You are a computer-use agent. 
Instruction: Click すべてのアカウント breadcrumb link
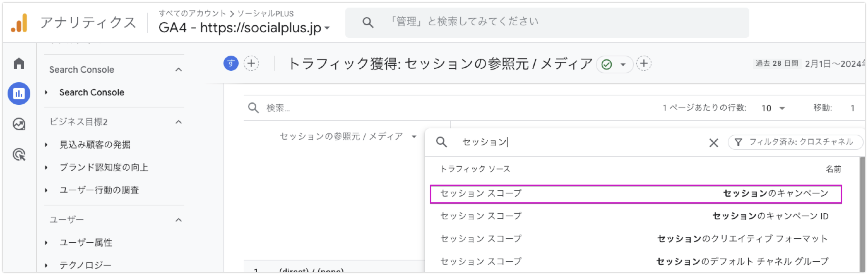tap(192, 14)
